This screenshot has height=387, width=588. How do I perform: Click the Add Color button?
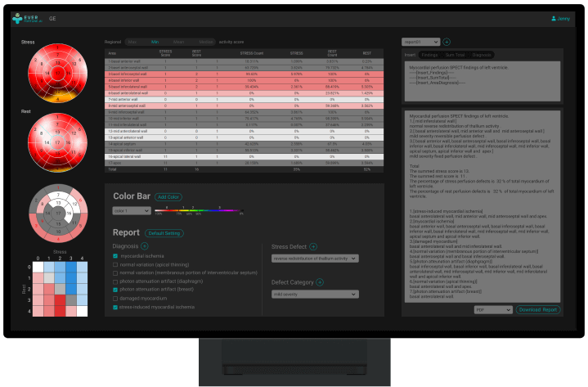coord(168,197)
